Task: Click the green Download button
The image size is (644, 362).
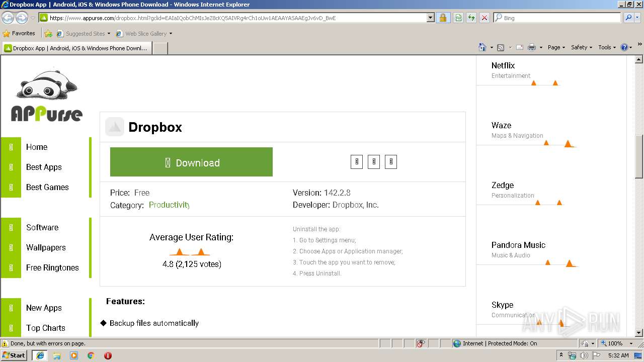Action: (191, 162)
